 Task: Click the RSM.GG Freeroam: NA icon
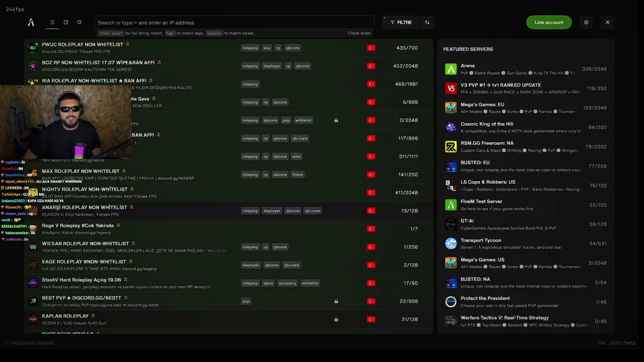pyautogui.click(x=451, y=146)
